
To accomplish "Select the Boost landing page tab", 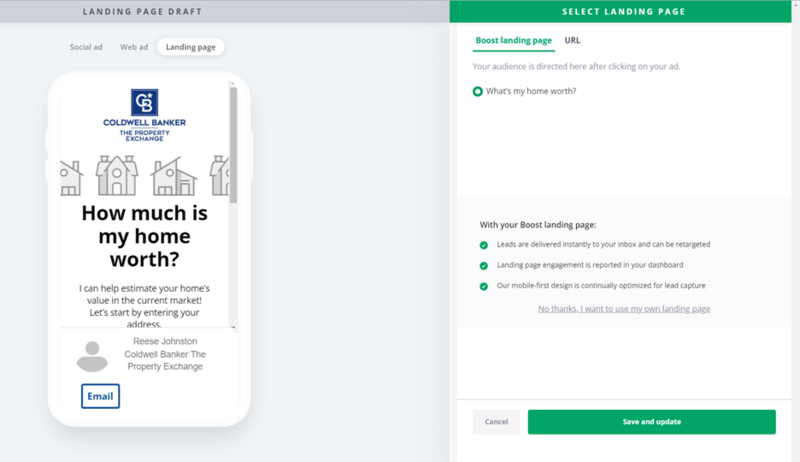I will pos(514,40).
